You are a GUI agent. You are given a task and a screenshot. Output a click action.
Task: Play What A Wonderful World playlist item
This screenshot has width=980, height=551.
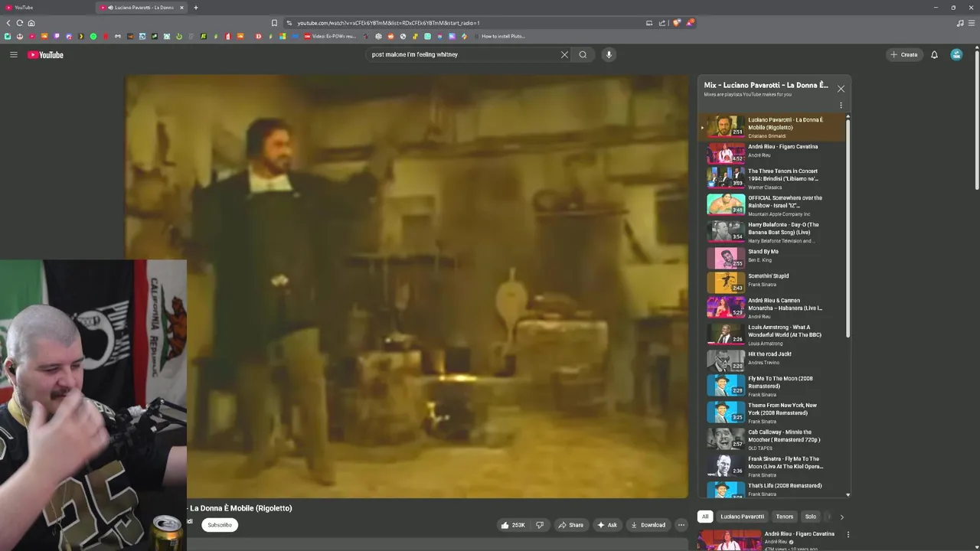click(773, 334)
